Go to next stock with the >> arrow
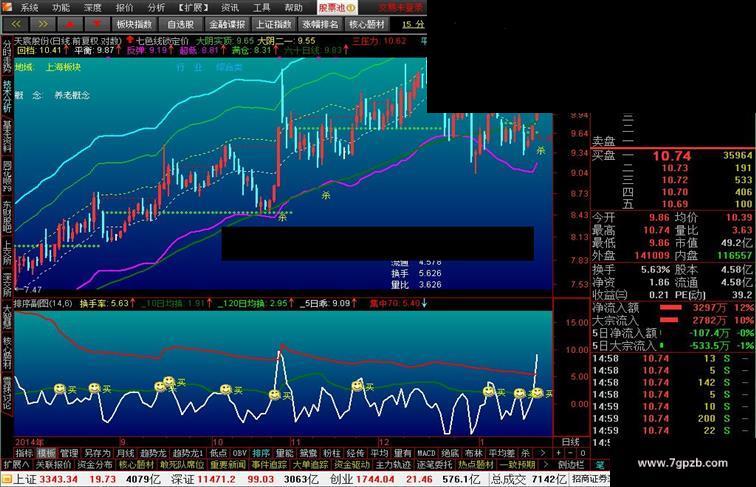The image size is (756, 487). tap(43, 24)
